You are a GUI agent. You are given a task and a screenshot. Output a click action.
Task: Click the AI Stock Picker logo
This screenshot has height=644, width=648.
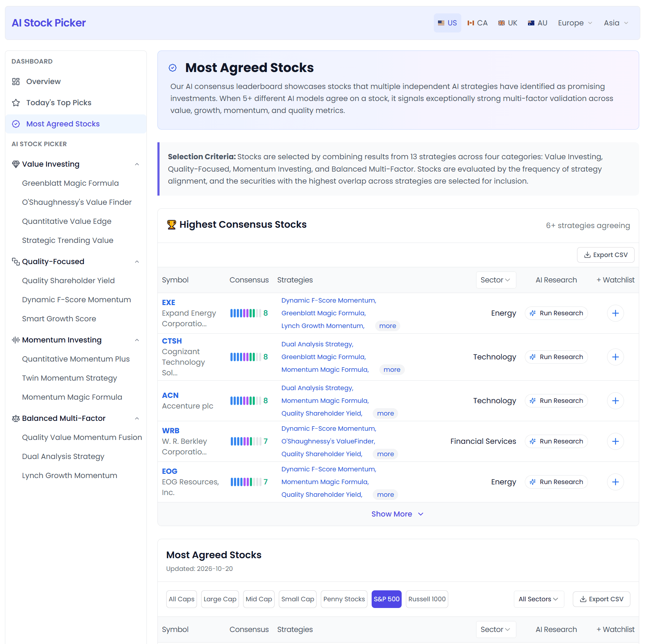49,23
